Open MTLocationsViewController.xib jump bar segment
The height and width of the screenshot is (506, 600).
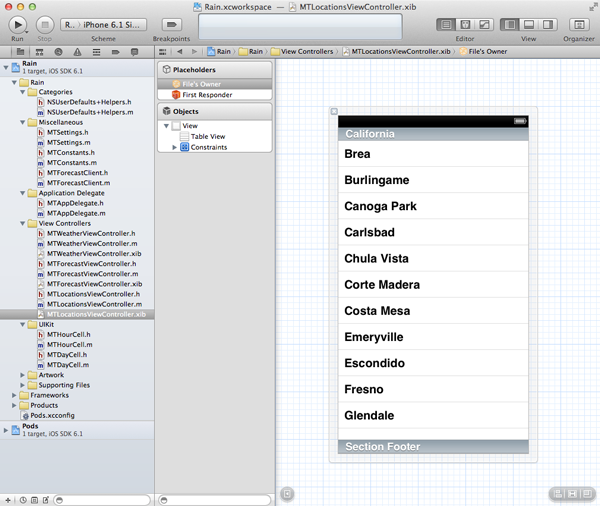[x=396, y=52]
